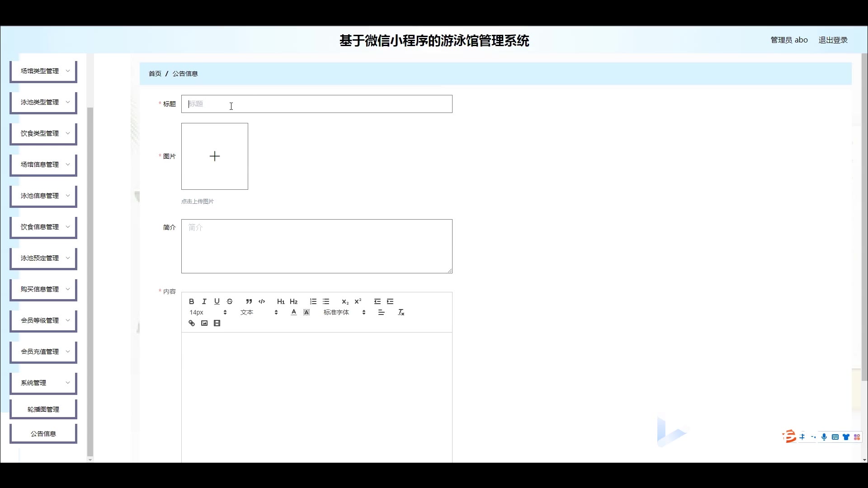This screenshot has width=868, height=488.
Task: Open the Sogou toolbox grid icon
Action: point(857,437)
